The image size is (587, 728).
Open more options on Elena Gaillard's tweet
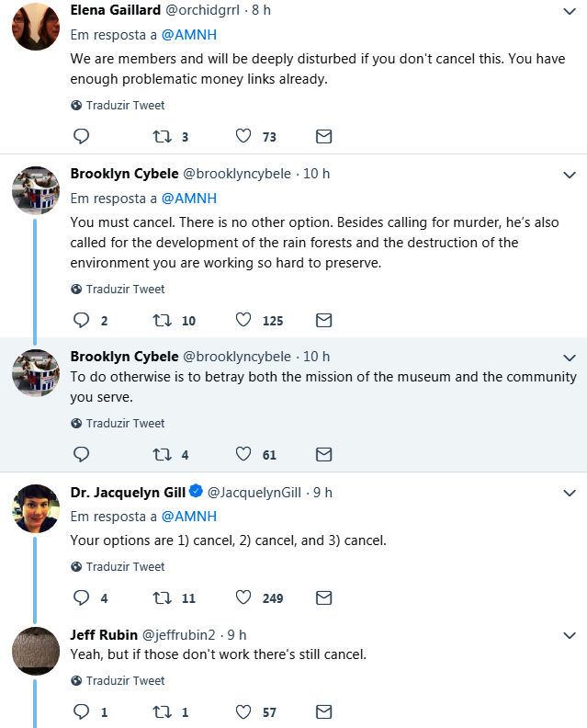click(569, 13)
